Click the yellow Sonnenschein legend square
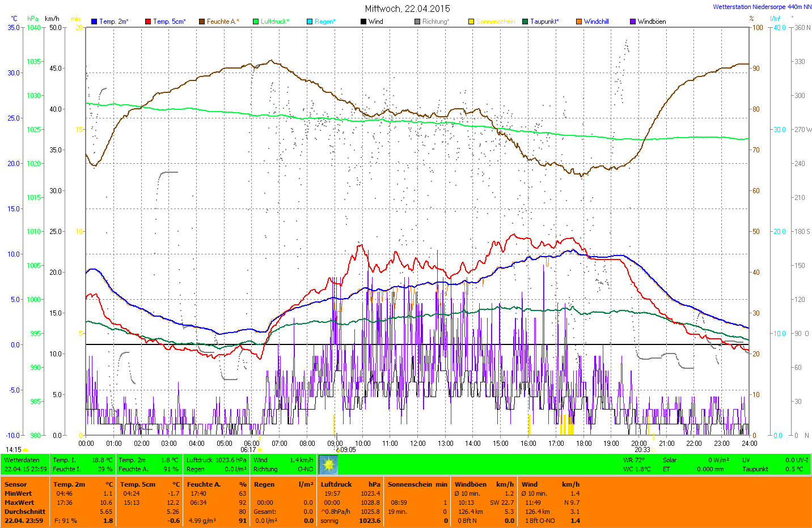Viewport: 812px width, 528px height. [471, 22]
